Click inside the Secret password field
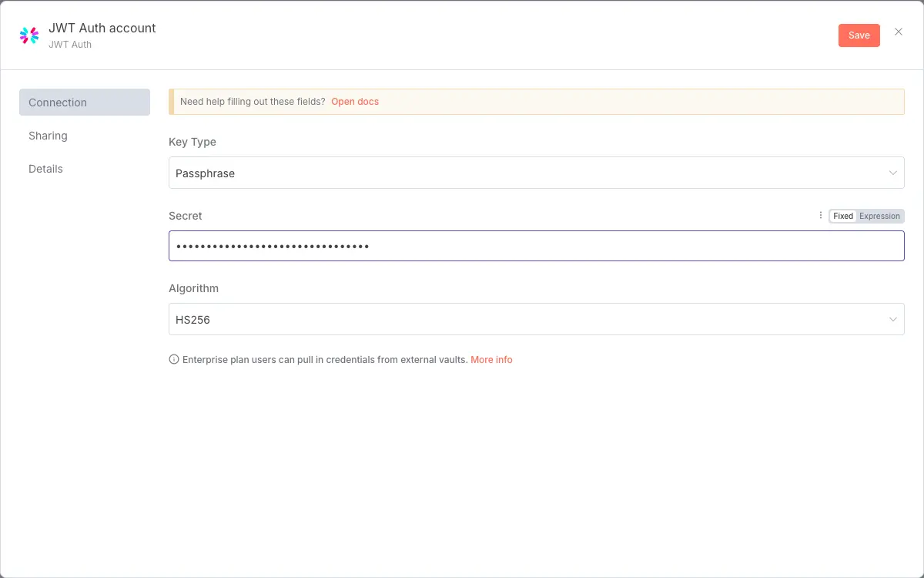Viewport: 924px width, 578px height. [537, 245]
